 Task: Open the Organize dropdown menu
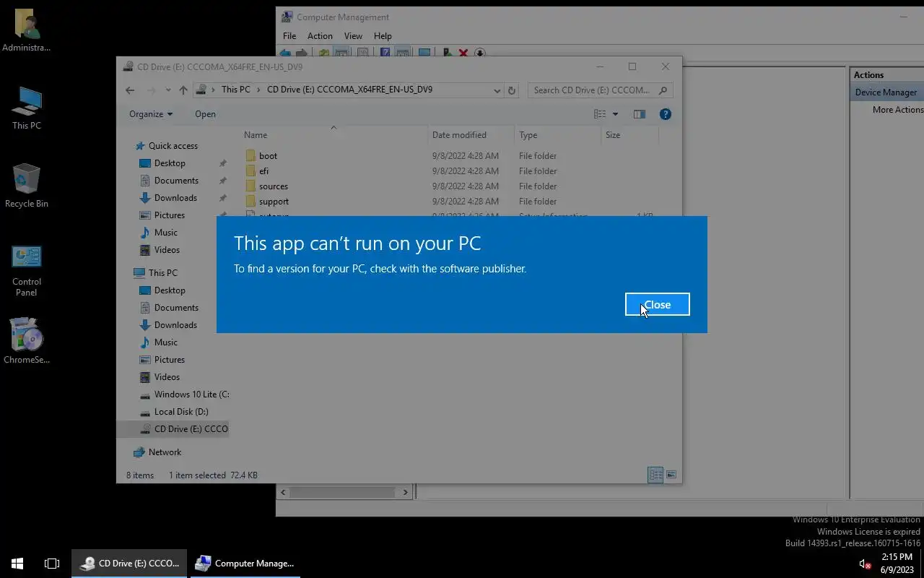point(151,113)
